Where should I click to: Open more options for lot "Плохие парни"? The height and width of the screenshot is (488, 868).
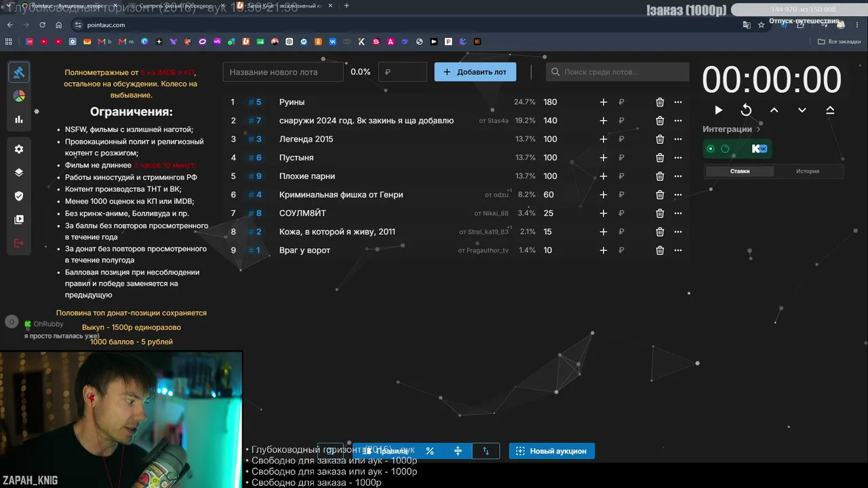(678, 176)
